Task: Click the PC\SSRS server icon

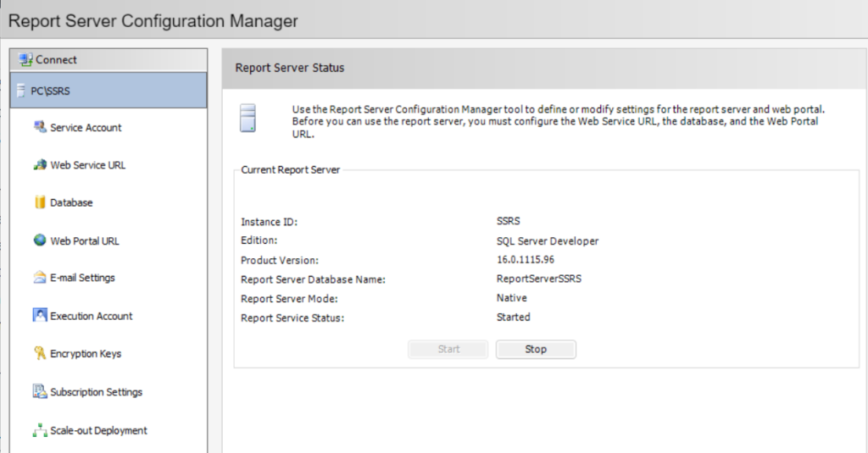Action: (21, 91)
